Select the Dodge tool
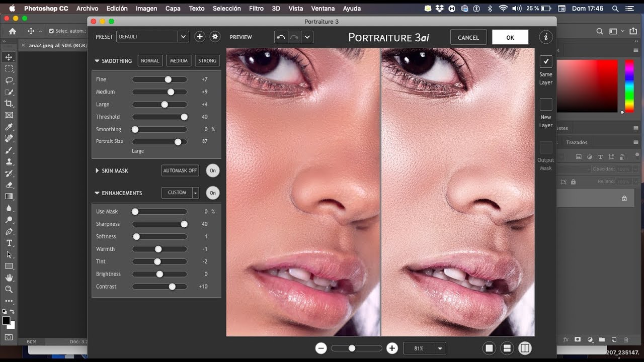Screen dimensions: 644x362 (x=9, y=220)
